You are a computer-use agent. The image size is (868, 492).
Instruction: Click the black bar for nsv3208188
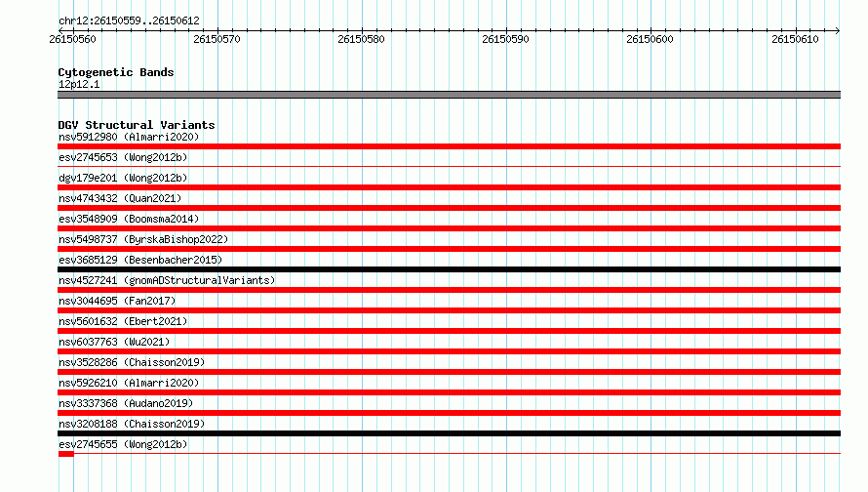tap(449, 433)
